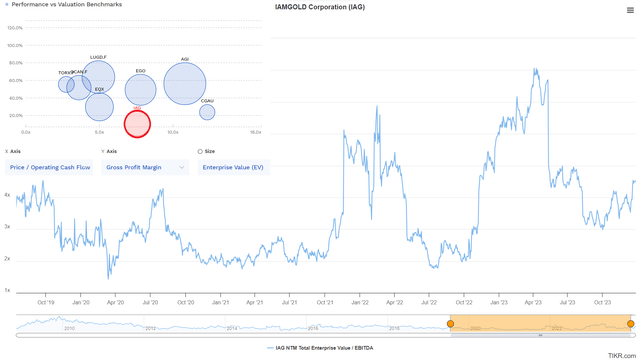Select the TORXF bubble

[x=66, y=84]
